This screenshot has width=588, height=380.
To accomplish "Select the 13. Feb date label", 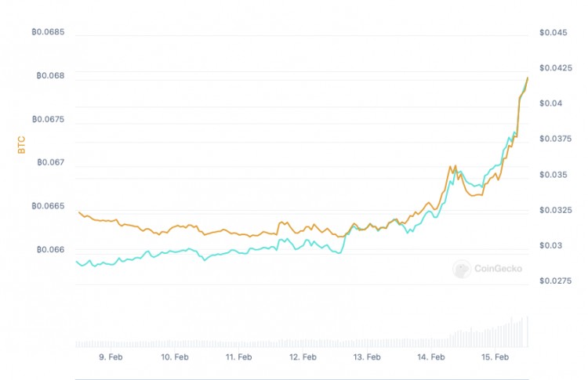I will [367, 357].
